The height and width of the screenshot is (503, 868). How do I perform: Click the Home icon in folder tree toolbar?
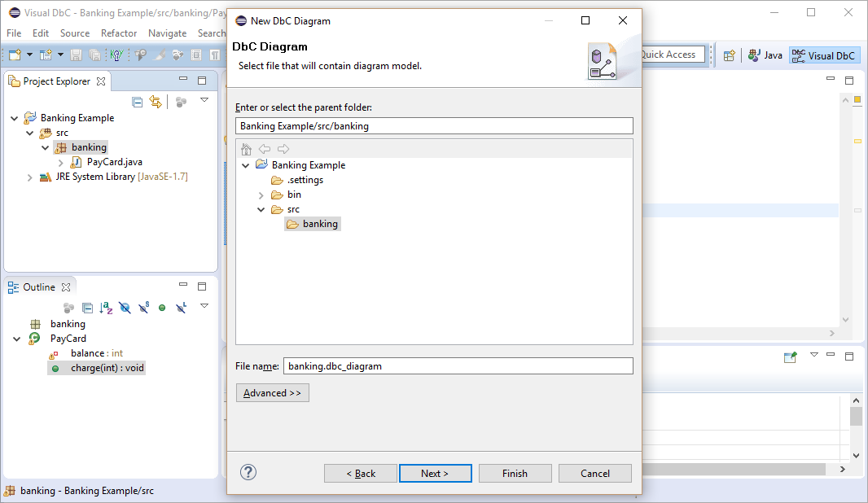click(247, 149)
